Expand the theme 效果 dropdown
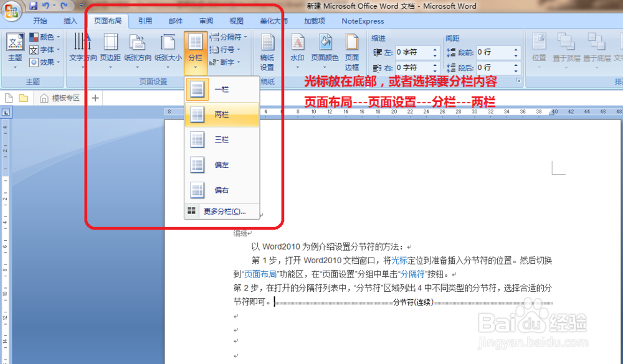This screenshot has height=364, width=623. pos(44,62)
